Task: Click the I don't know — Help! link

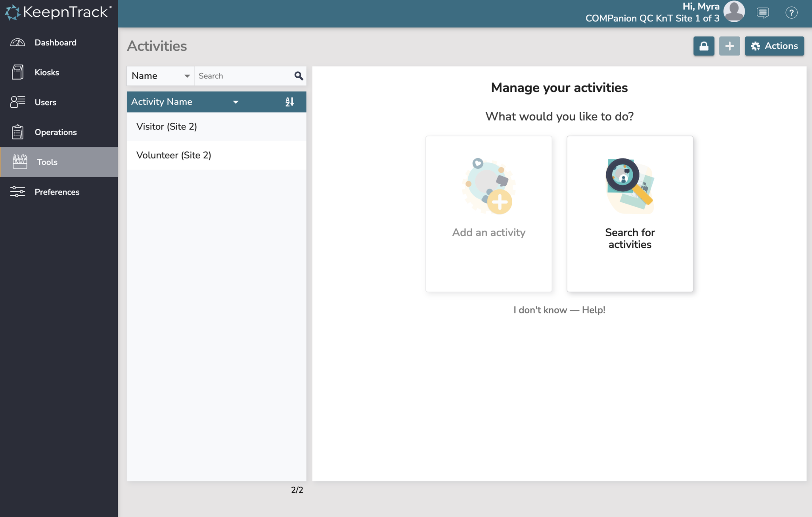Action: coord(559,309)
